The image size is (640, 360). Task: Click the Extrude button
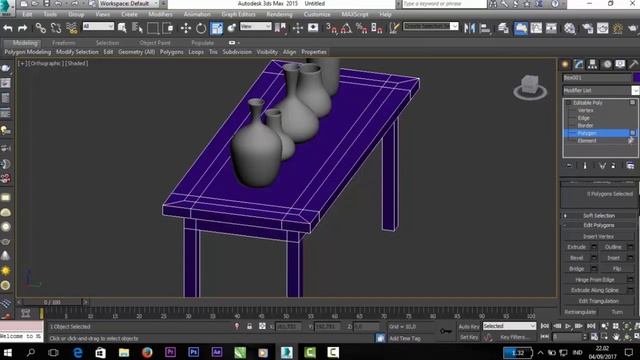[577, 247]
